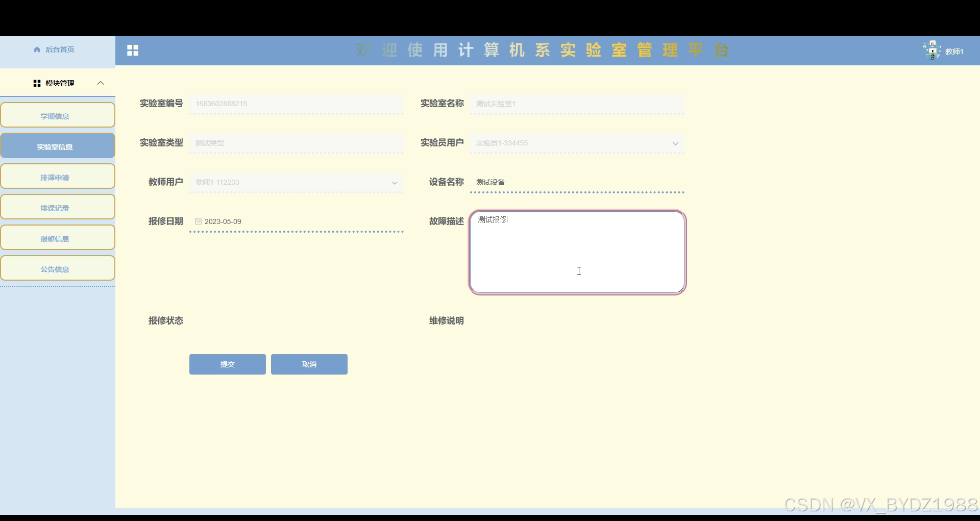Select 实验室信息 in the sidebar

tap(58, 145)
